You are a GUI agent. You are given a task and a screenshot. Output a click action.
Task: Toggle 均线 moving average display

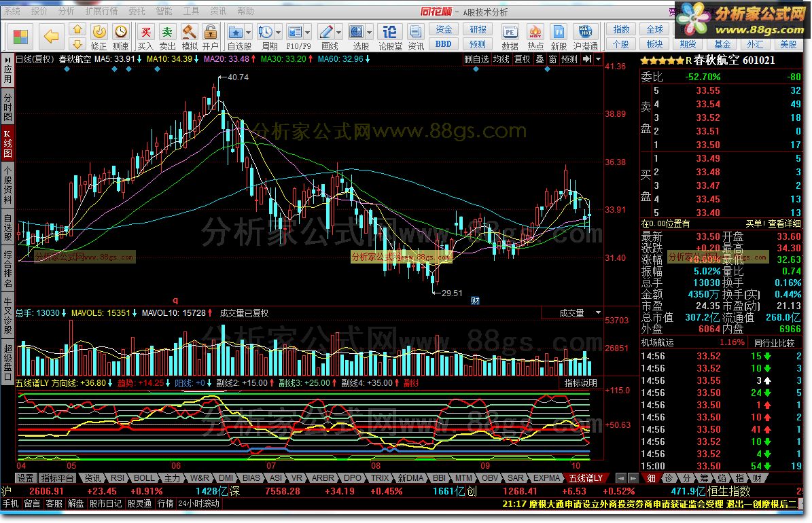[x=501, y=59]
